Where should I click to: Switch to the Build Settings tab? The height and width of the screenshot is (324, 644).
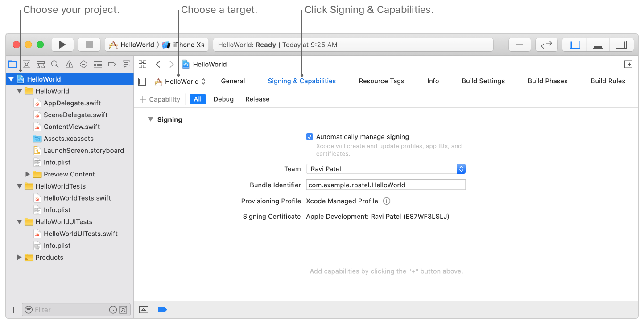click(x=483, y=81)
